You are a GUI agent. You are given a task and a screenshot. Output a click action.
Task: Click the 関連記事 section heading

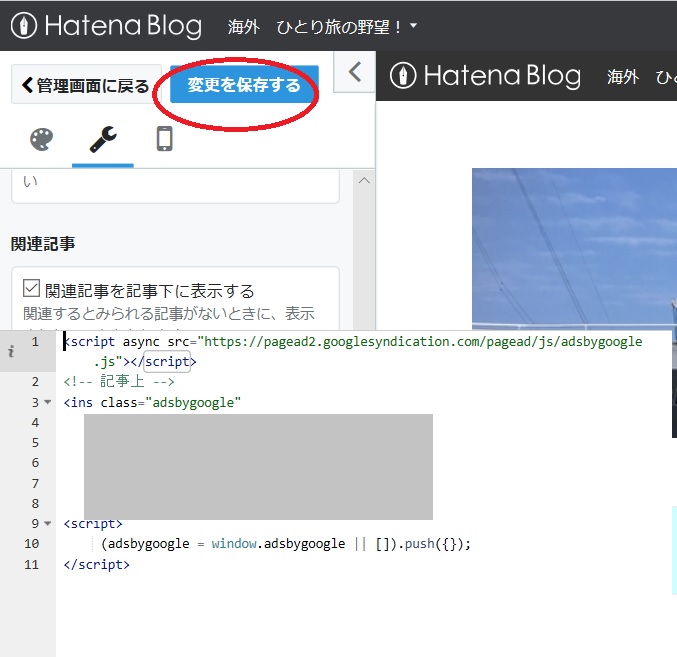coord(43,244)
